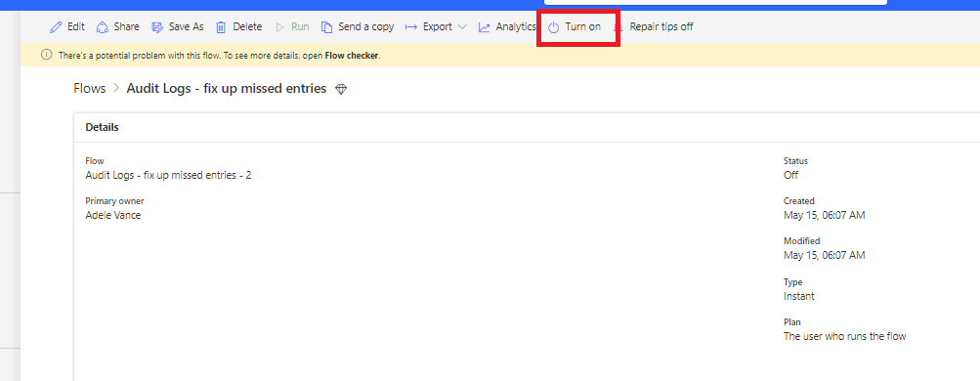This screenshot has height=381, width=980.
Task: Select the Edit toolbar label
Action: point(75,26)
